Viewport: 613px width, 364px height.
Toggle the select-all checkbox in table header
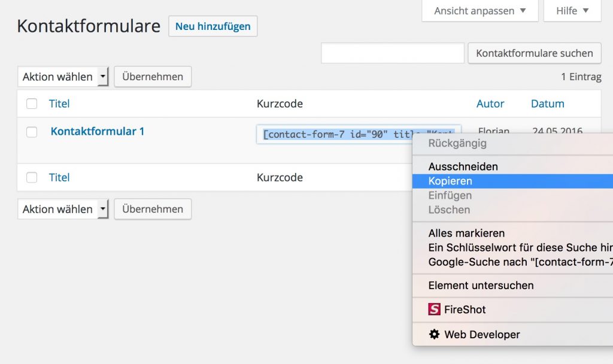point(32,104)
